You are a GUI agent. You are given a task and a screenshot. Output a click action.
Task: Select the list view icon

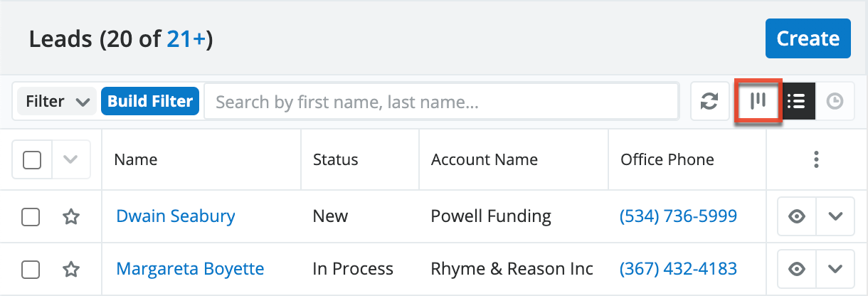pyautogui.click(x=796, y=102)
